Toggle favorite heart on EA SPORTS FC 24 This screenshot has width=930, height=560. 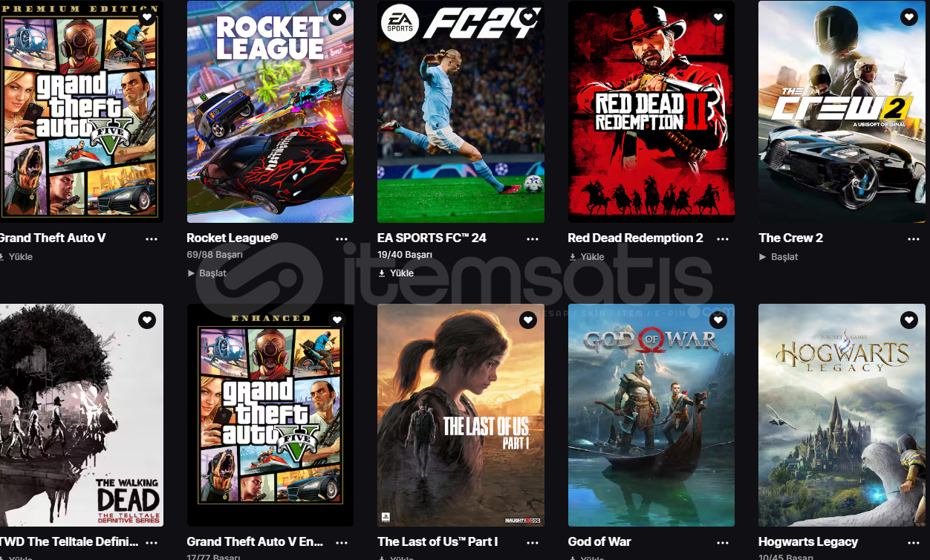[x=528, y=16]
